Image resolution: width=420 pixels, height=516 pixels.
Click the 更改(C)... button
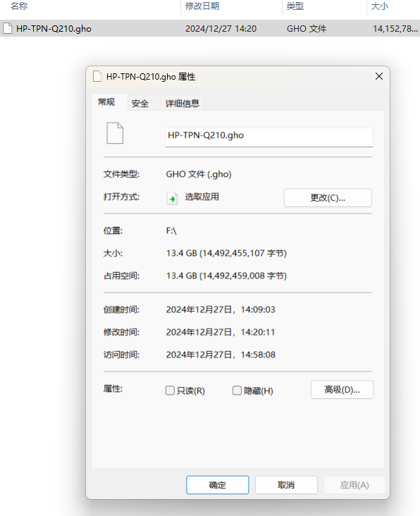(x=328, y=198)
